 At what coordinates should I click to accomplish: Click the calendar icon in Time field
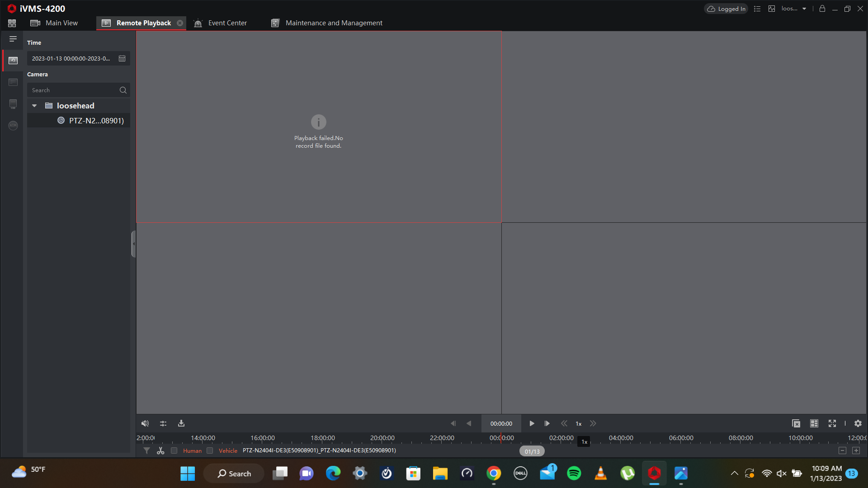point(122,58)
